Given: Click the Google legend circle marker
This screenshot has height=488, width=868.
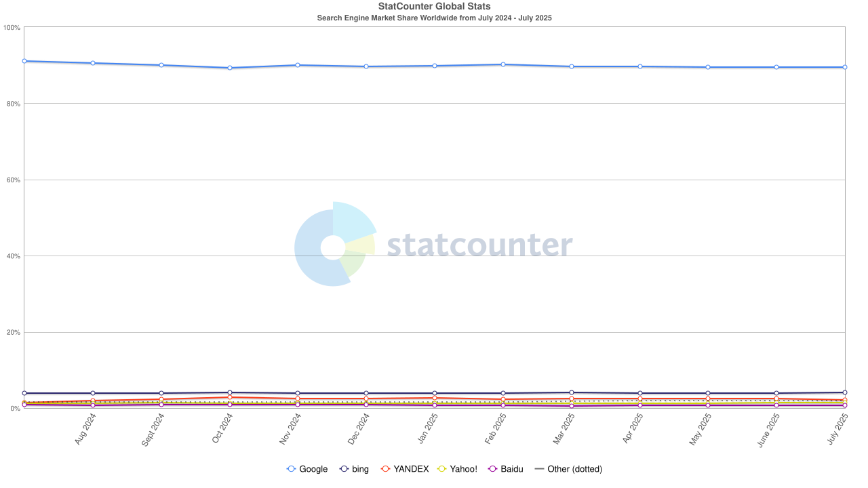Looking at the screenshot, I should 292,469.
